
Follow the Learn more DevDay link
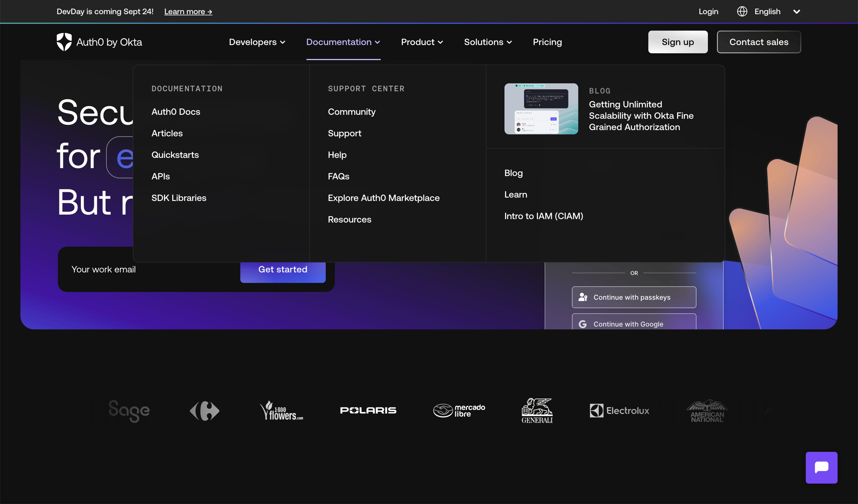[x=188, y=11]
